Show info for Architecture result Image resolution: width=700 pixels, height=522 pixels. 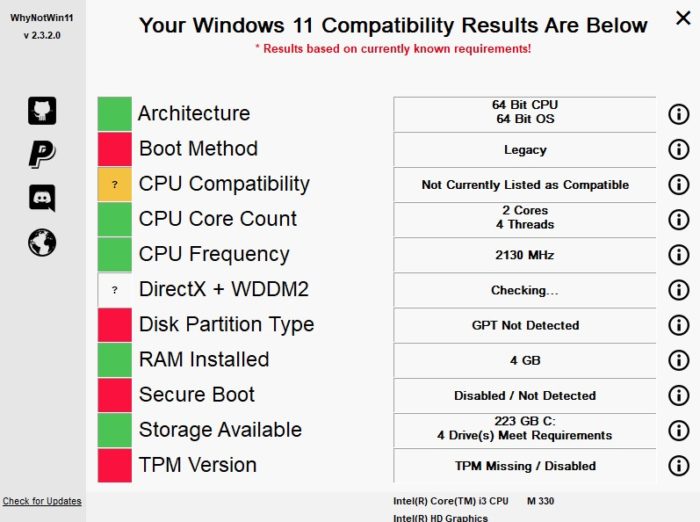pyautogui.click(x=678, y=114)
